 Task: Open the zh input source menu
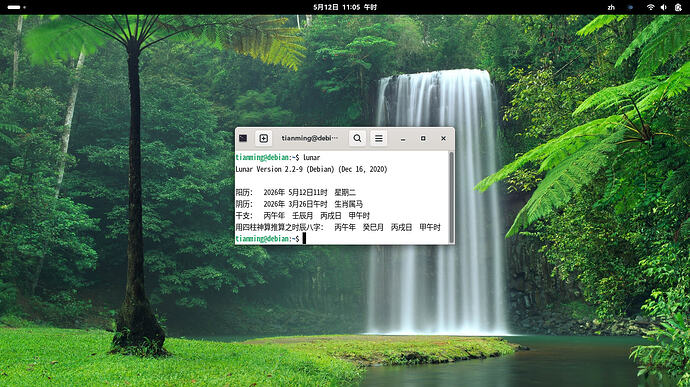point(611,7)
